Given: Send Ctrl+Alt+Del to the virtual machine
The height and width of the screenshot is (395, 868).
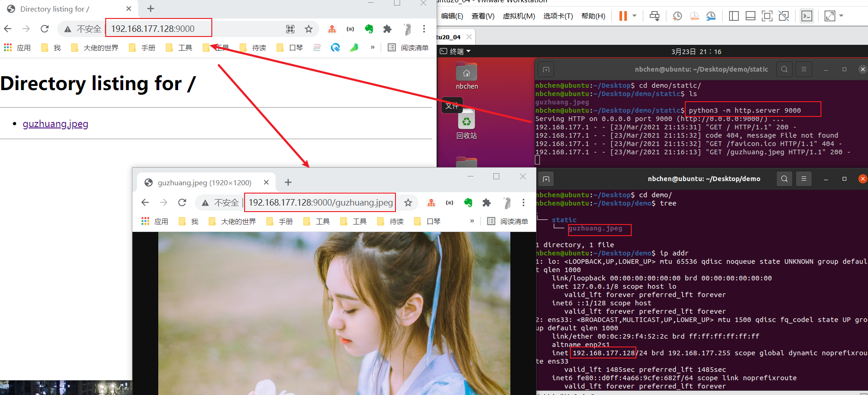Looking at the screenshot, I should click(654, 16).
